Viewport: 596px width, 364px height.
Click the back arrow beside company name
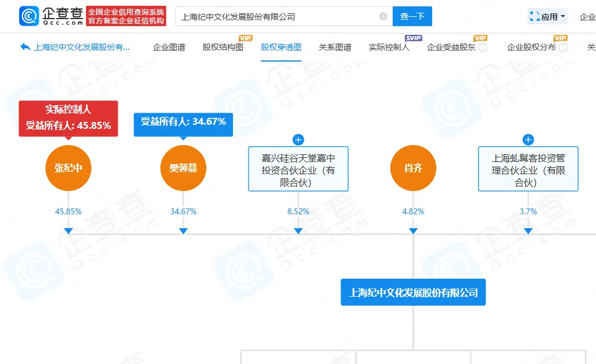(x=25, y=47)
